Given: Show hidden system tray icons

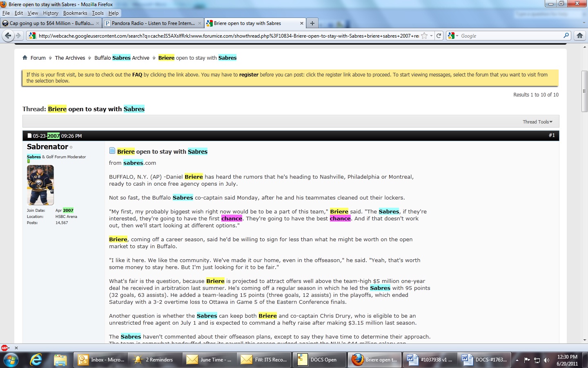Looking at the screenshot, I should [517, 360].
